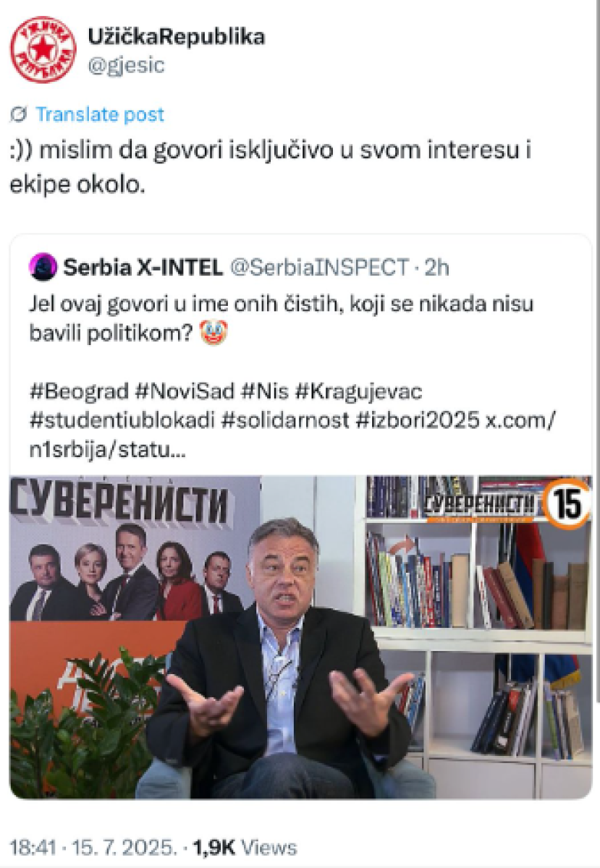The height and width of the screenshot is (868, 600).
Task: Click the Суверенисти watermark logo top right
Action: pyautogui.click(x=481, y=503)
